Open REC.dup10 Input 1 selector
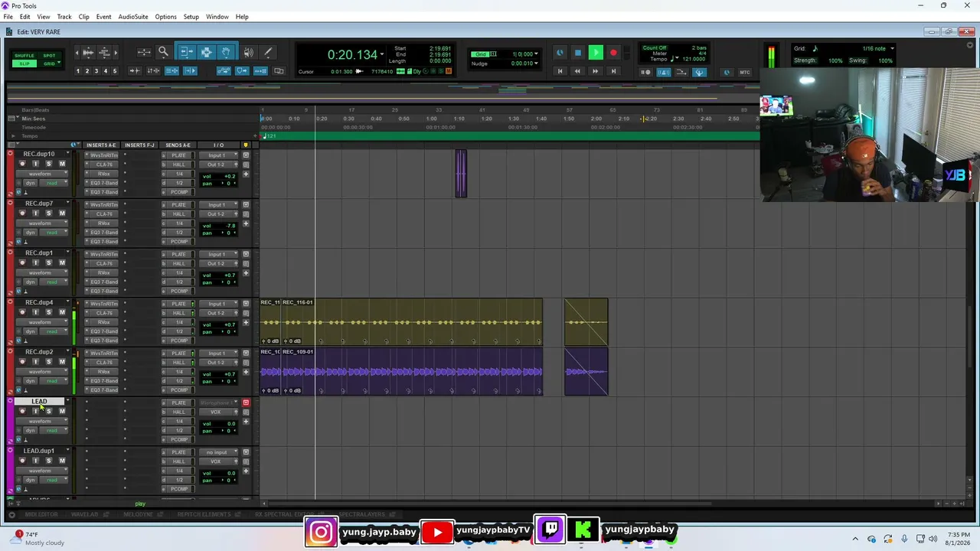Screen dimensions: 980x551 220,155
